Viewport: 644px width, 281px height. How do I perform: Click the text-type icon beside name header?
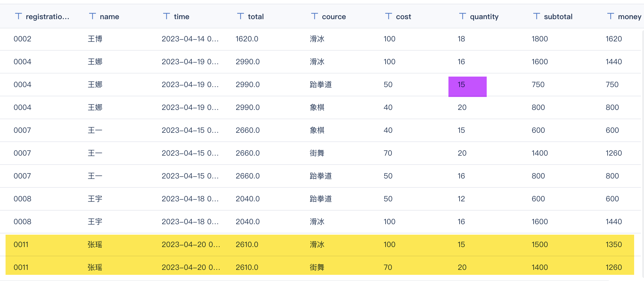(x=93, y=16)
